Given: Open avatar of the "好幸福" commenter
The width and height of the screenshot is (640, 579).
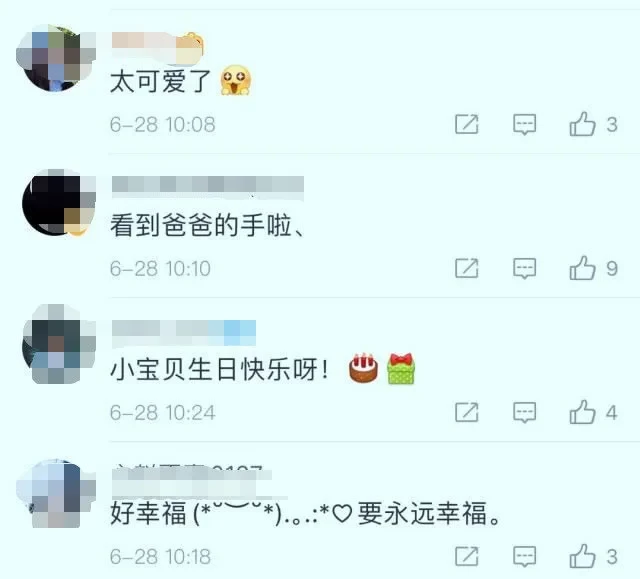Looking at the screenshot, I should click(56, 493).
